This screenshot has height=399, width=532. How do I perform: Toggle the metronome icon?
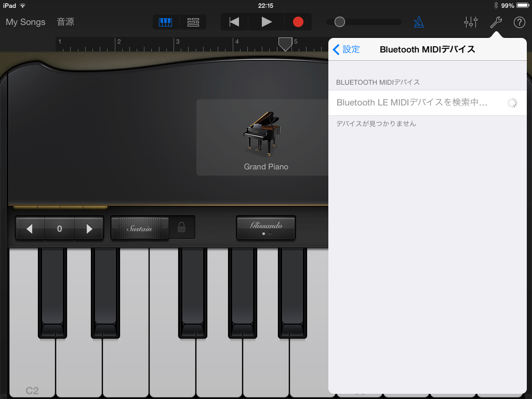(419, 22)
